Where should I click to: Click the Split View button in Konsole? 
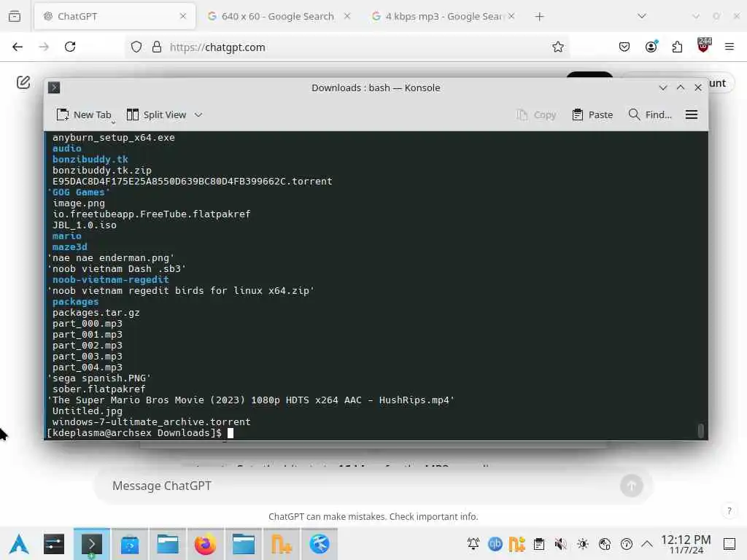[x=156, y=114]
